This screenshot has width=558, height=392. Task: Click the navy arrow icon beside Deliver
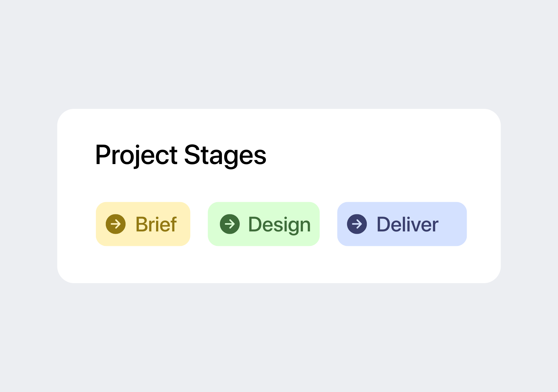357,224
